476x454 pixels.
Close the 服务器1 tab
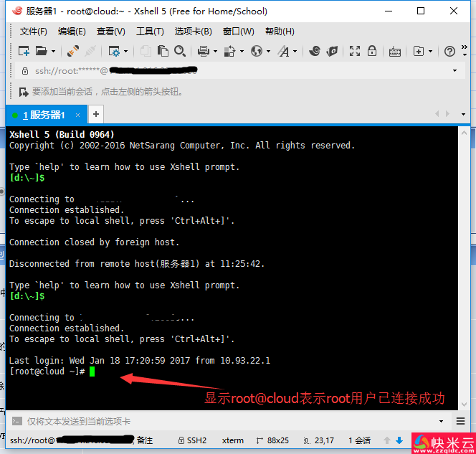click(77, 115)
